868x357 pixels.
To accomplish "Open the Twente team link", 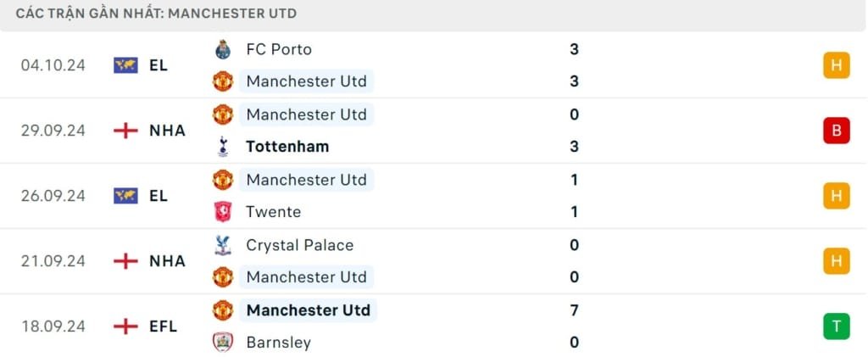I will pyautogui.click(x=273, y=212).
